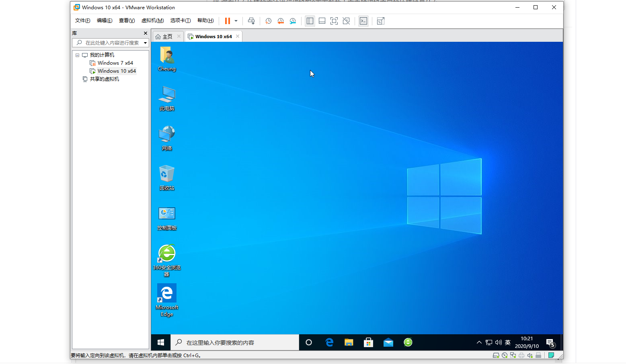626x364 pixels.
Task: Select the Microsoft Edge desktop shortcut
Action: (167, 301)
